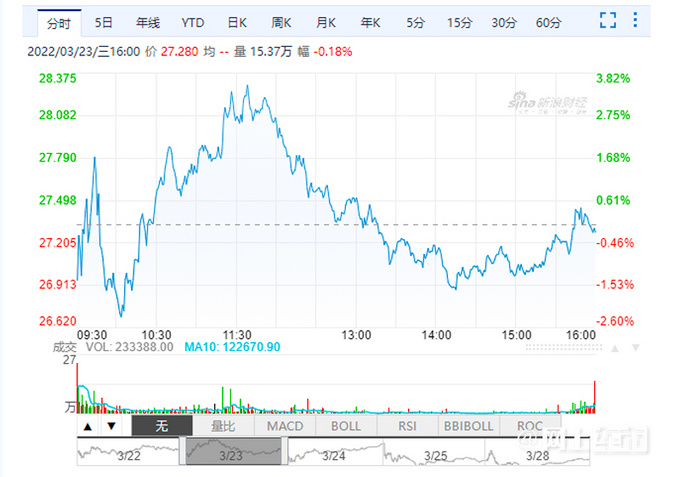Screen dimensions: 680x477
Task: Click the change value -0.18%
Action: 333,52
